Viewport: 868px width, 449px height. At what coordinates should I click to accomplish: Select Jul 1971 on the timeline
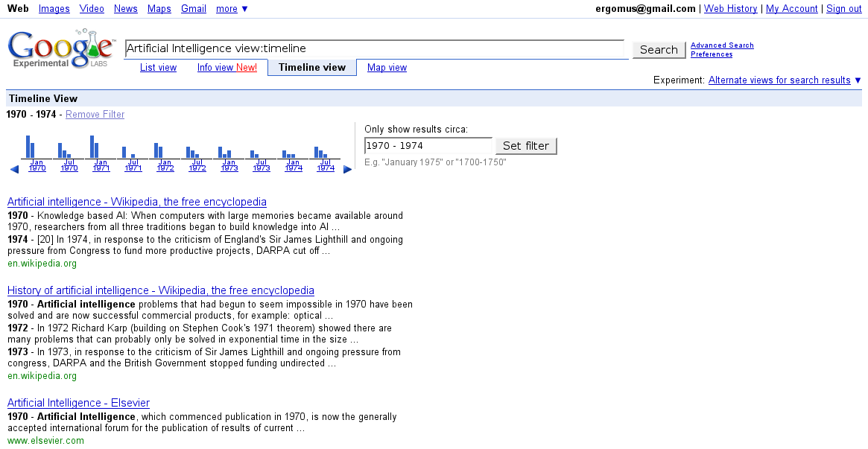pyautogui.click(x=133, y=165)
